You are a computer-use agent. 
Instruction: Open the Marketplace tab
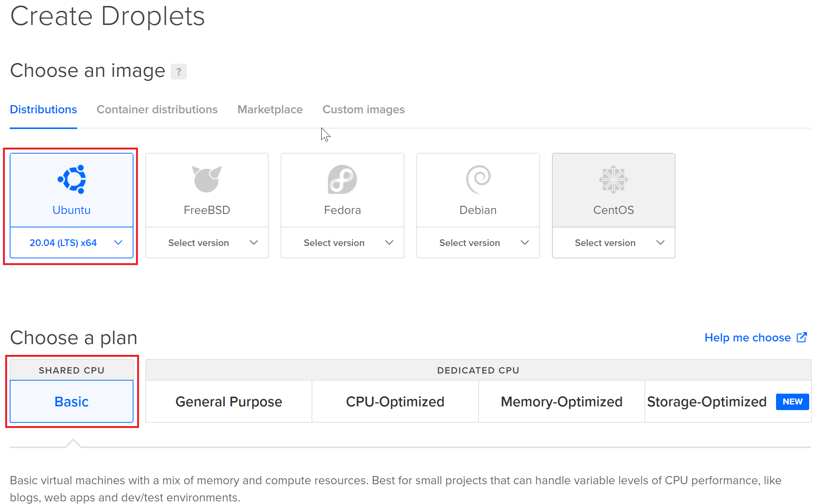click(x=270, y=110)
